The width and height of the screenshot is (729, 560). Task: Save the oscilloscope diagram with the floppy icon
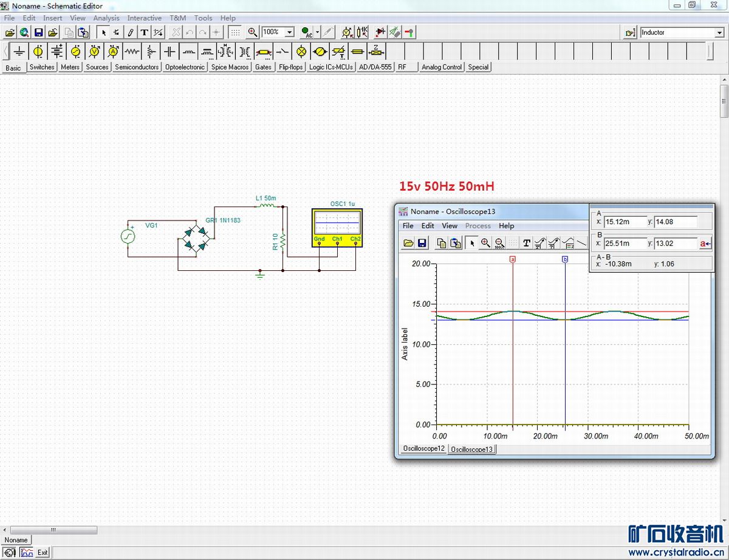coord(422,243)
